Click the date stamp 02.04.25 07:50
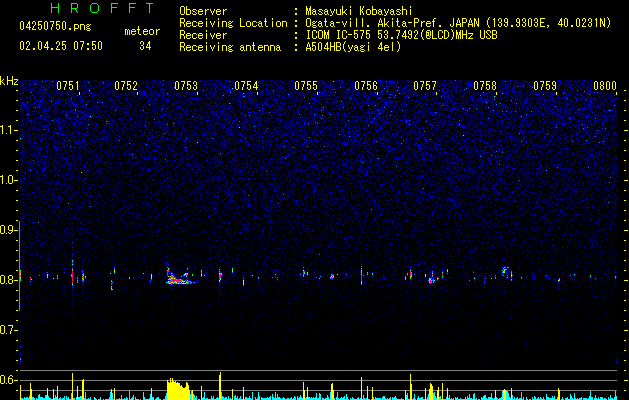 61,46
